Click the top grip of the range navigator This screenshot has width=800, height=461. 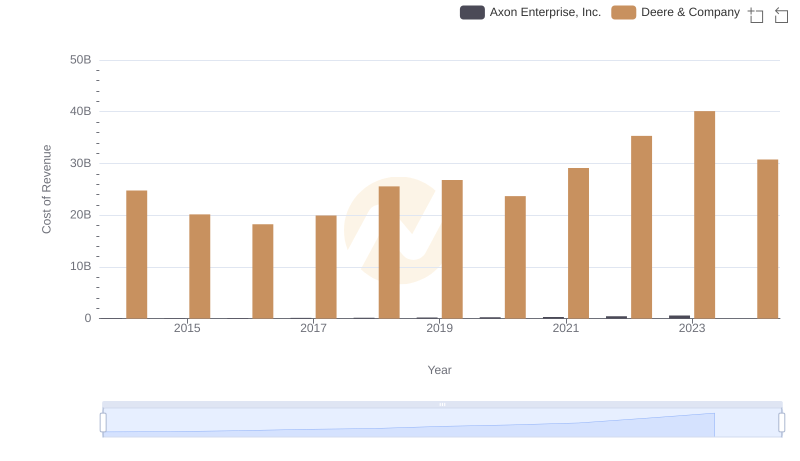442,404
